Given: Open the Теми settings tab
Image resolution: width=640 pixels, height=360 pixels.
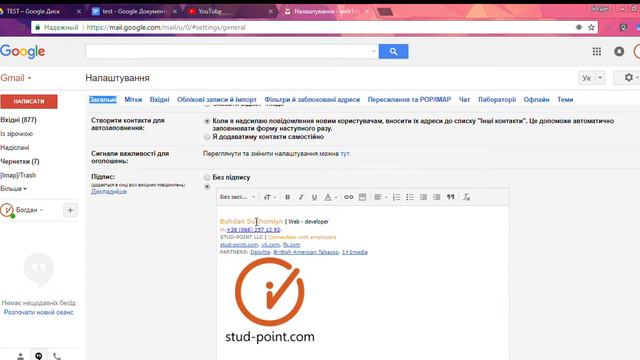Looking at the screenshot, I should click(x=565, y=100).
